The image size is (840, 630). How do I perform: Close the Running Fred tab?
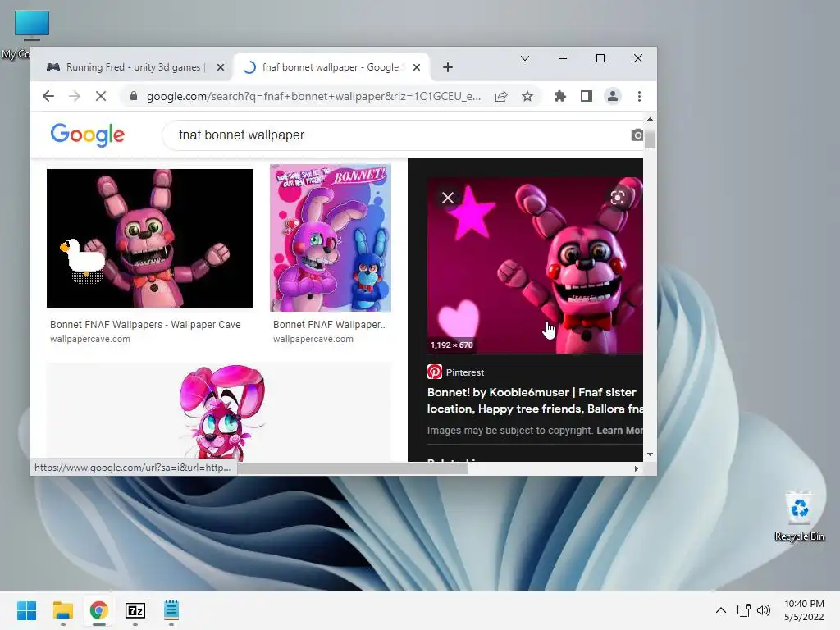220,67
